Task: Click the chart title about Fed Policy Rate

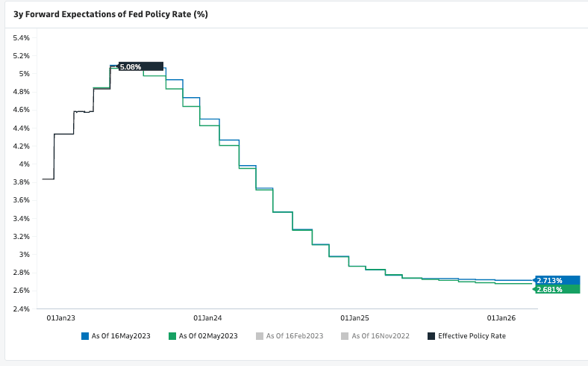Action: pyautogui.click(x=110, y=14)
